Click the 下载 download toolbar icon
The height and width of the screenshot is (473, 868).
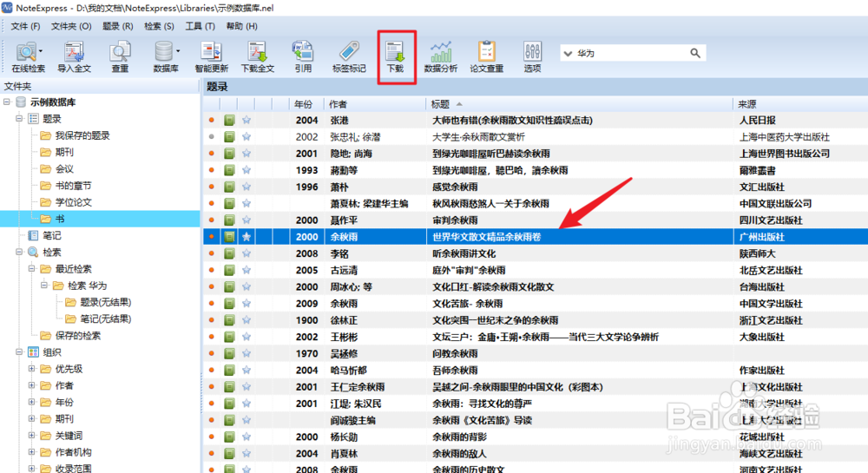click(x=395, y=57)
